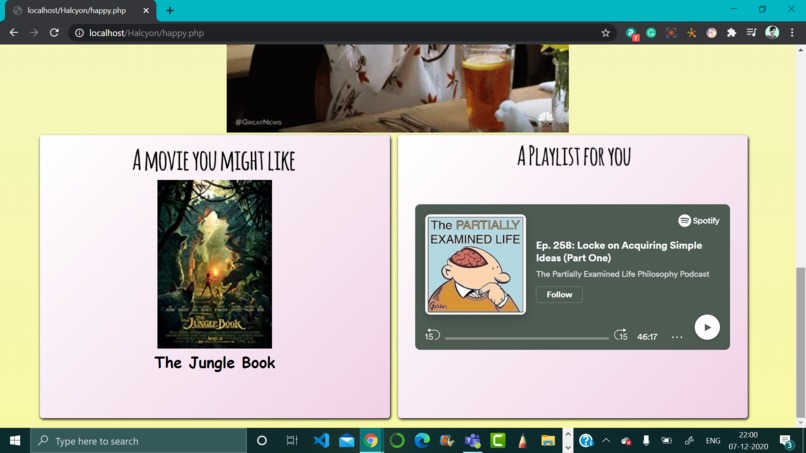Open Visual Studio Code from taskbar
806x453 pixels.
tap(321, 441)
